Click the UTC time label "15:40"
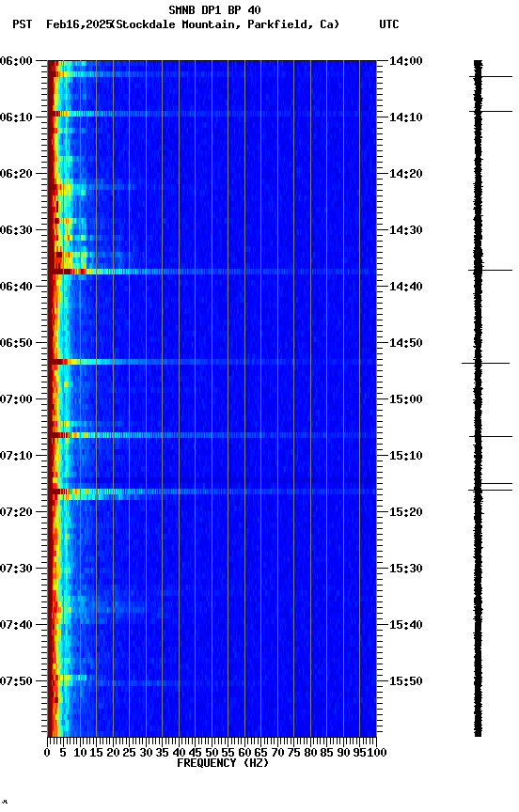The width and height of the screenshot is (519, 812). click(x=405, y=626)
